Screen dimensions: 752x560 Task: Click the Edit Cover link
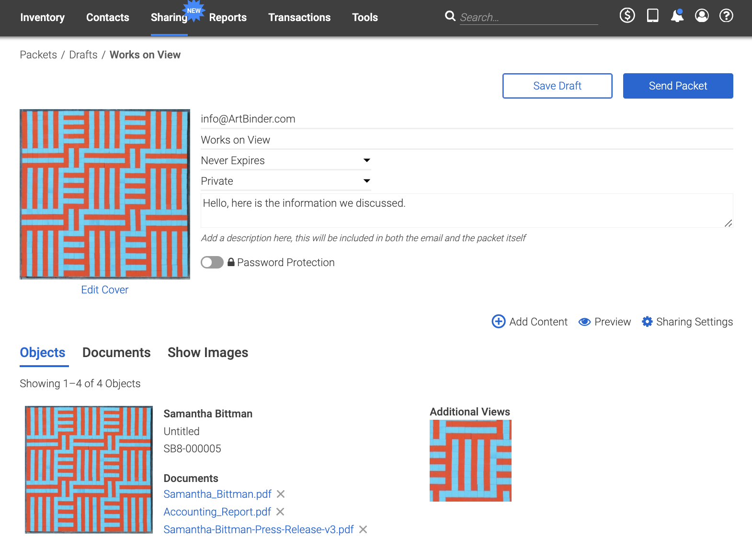tap(105, 290)
